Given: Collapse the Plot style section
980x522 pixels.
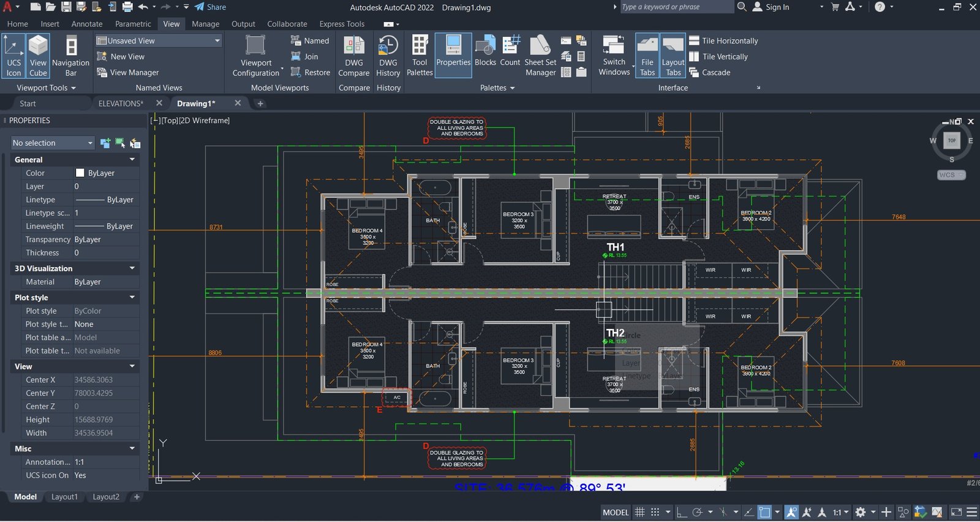Looking at the screenshot, I should [x=132, y=297].
